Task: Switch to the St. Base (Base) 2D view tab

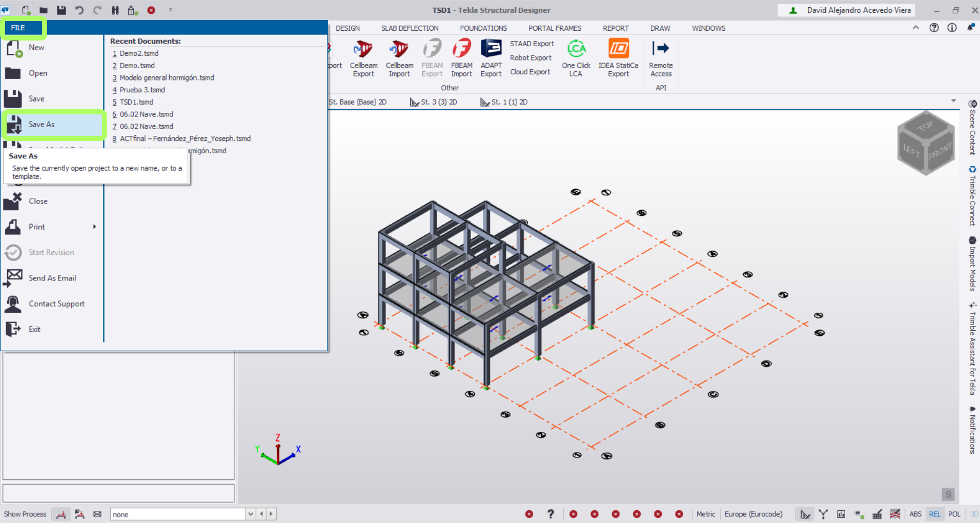Action: pyautogui.click(x=358, y=102)
